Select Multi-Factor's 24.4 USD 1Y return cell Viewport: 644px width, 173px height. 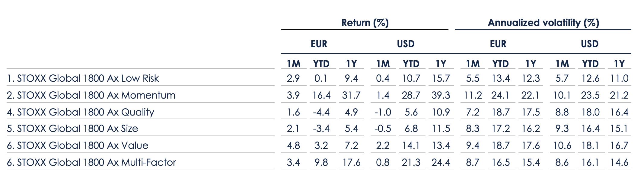[441, 162]
